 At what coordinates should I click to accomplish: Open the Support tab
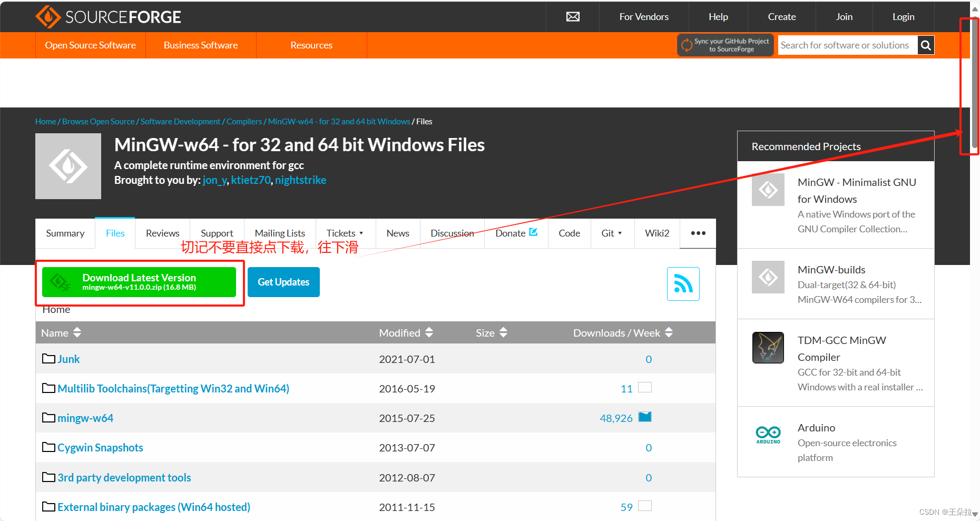click(217, 233)
